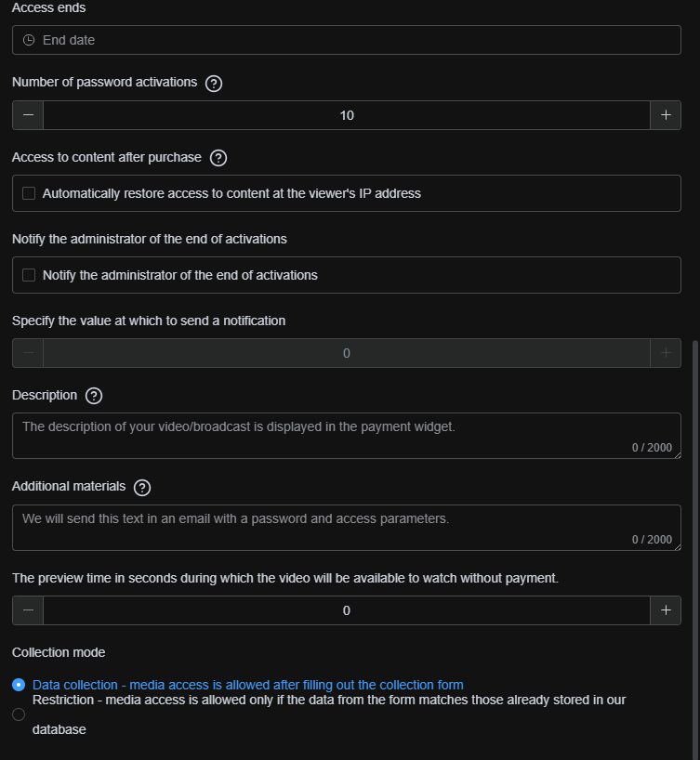Click the notification value input showing 0
Image resolution: width=700 pixels, height=760 pixels.
[347, 353]
